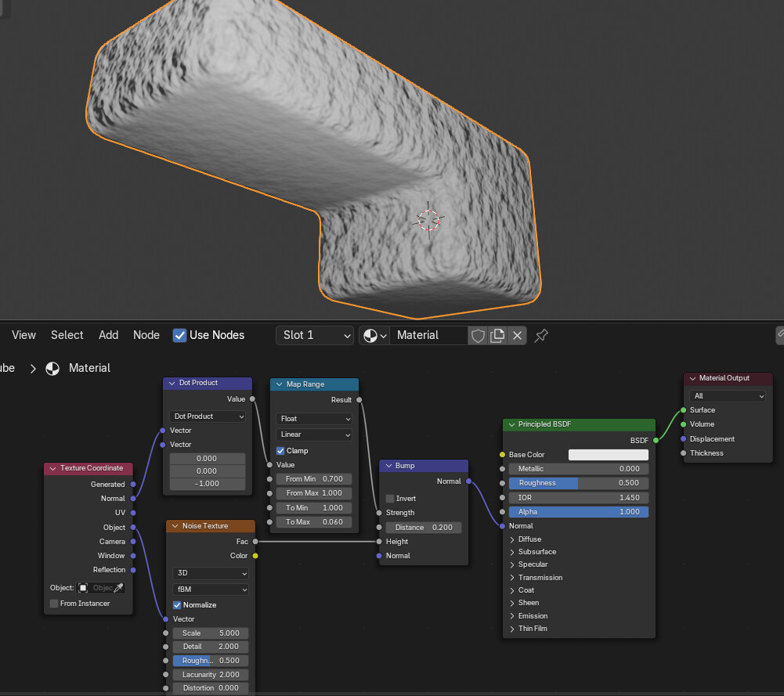This screenshot has width=784, height=696.
Task: Open the material browse sphere icon dropdown
Action: tap(374, 336)
